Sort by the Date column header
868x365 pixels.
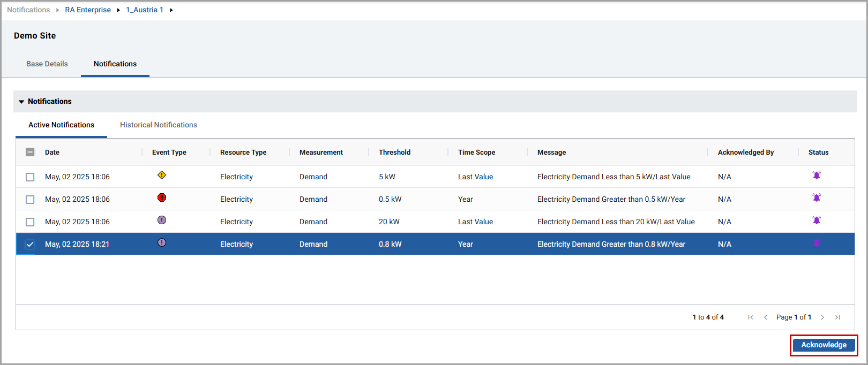pyautogui.click(x=53, y=153)
